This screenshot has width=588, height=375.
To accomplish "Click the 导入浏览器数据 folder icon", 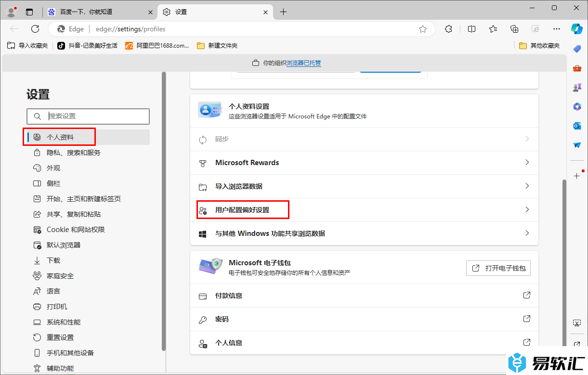I will tap(203, 187).
